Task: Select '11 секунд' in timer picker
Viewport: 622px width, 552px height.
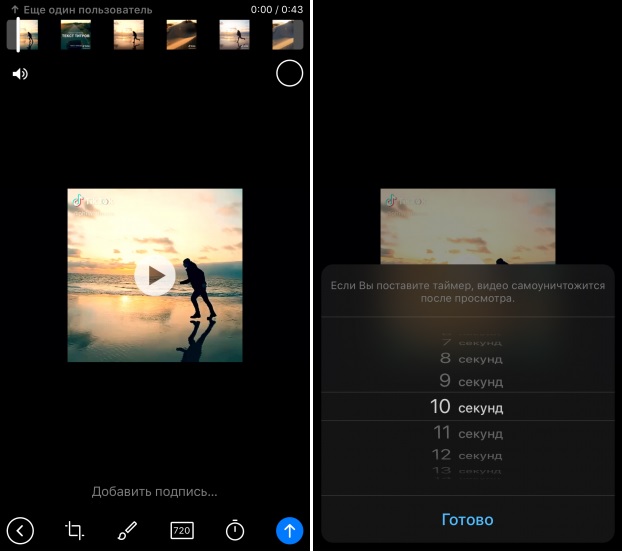Action: (467, 433)
